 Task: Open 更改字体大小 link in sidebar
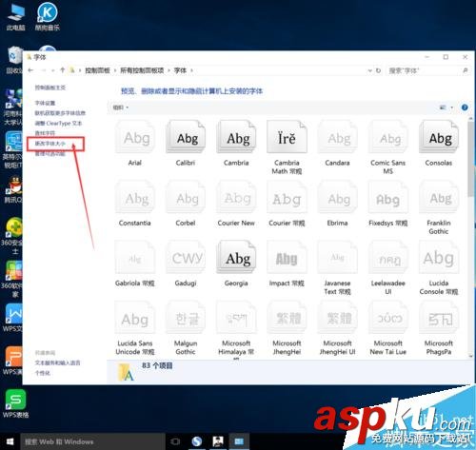tap(50, 144)
